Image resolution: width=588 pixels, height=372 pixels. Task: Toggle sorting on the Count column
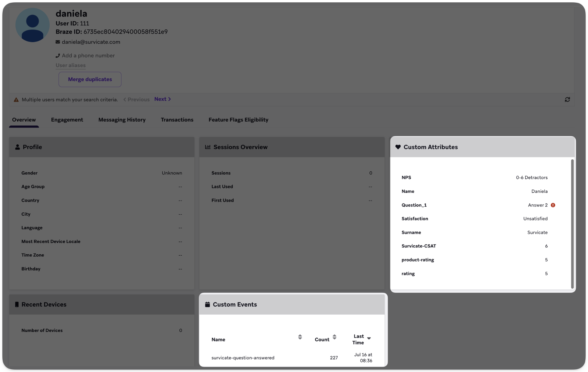[x=334, y=337]
